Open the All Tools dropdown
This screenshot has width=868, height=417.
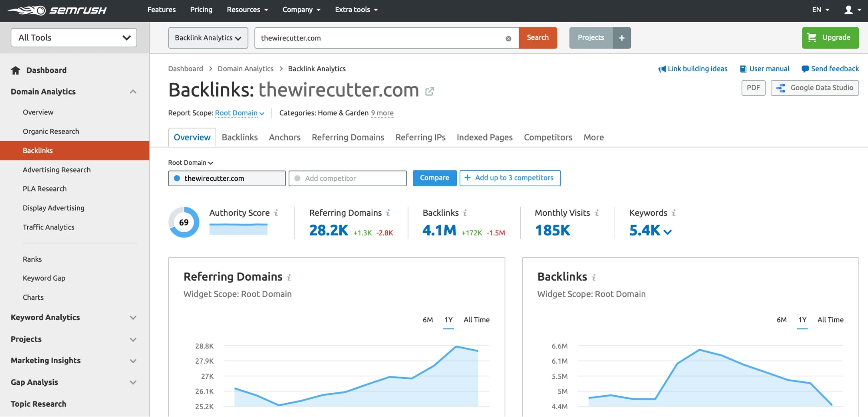click(74, 38)
